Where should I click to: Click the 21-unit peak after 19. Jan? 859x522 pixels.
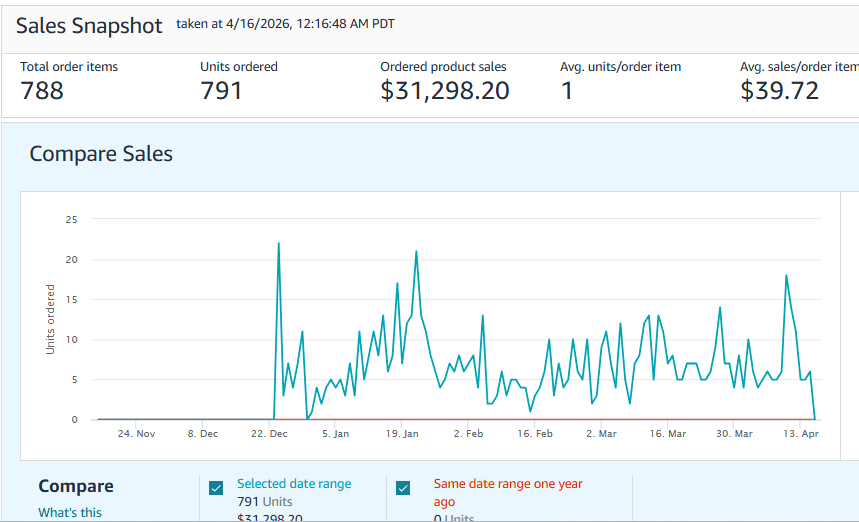click(416, 251)
